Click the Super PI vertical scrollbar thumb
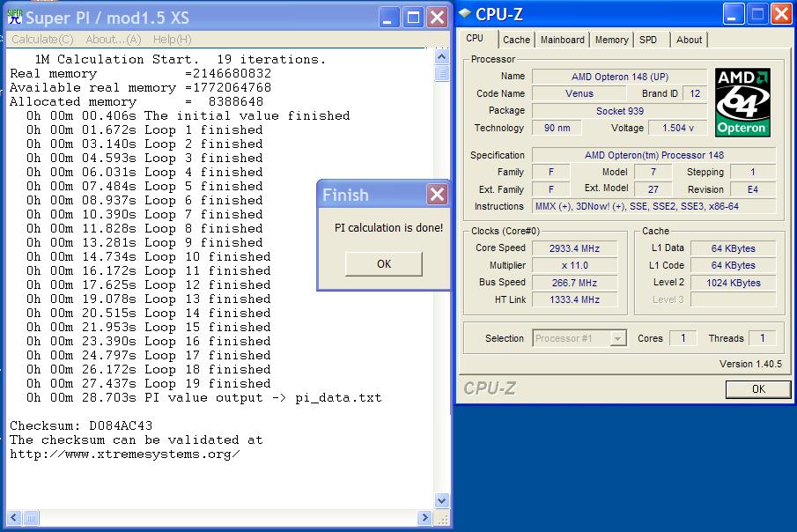The height and width of the screenshot is (532, 797). (x=442, y=74)
